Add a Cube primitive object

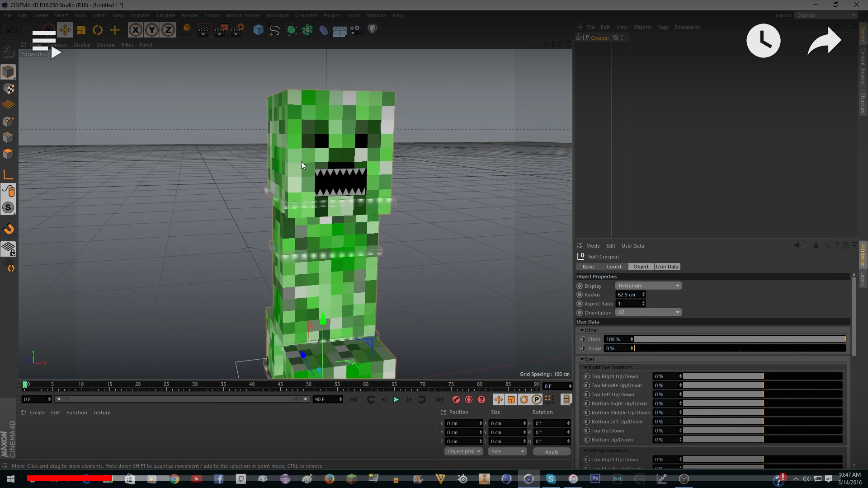pos(258,30)
